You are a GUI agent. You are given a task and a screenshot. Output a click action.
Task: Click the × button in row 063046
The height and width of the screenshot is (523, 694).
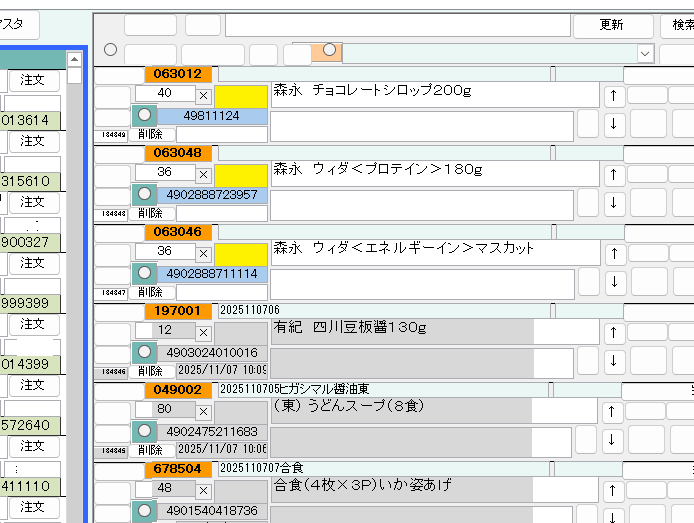(x=204, y=254)
